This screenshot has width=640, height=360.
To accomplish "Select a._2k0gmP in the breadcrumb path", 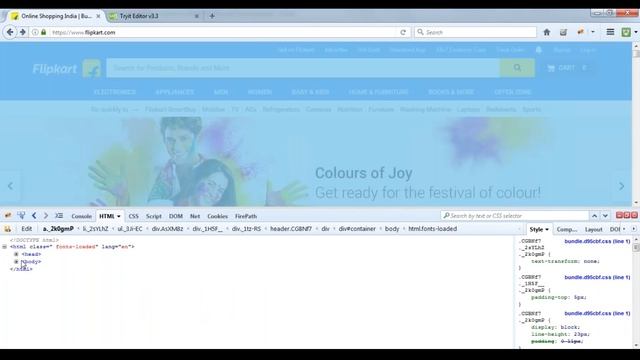I will pos(58,229).
